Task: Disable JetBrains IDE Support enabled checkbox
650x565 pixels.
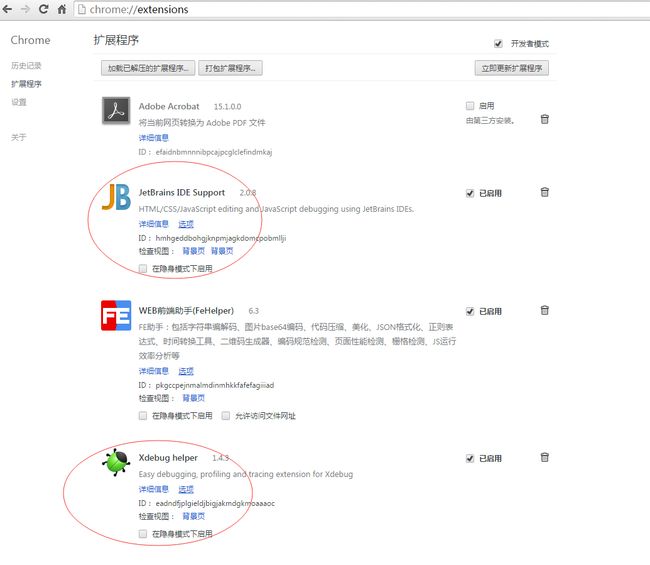Action: click(470, 193)
